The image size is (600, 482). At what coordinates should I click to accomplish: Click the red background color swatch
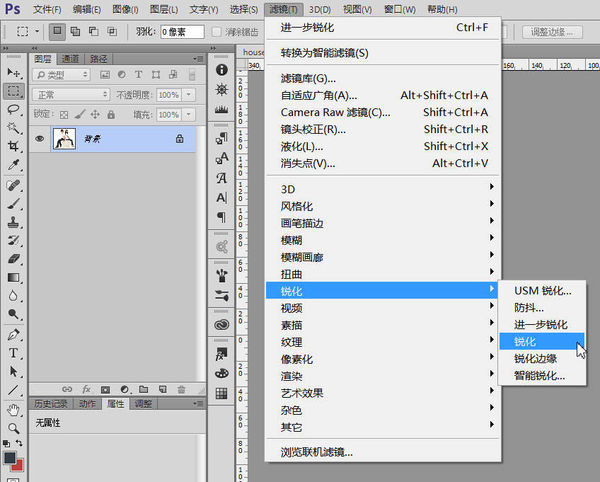pyautogui.click(x=19, y=466)
